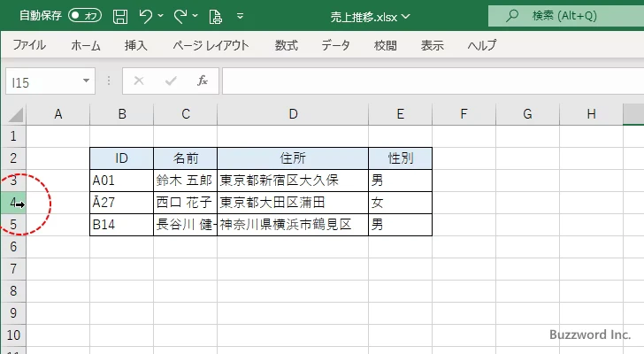This screenshot has height=354, width=644.
Task: Select cell containing 西口 花子
Action: click(185, 203)
